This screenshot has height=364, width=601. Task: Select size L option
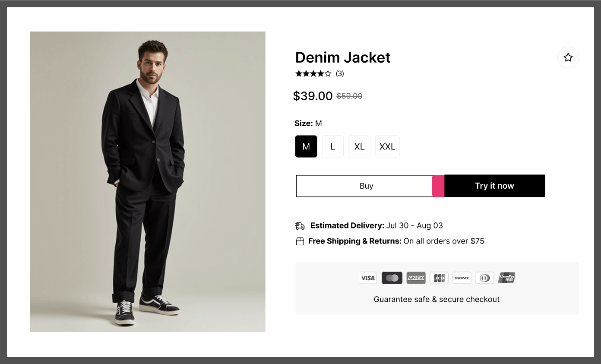[x=333, y=146]
